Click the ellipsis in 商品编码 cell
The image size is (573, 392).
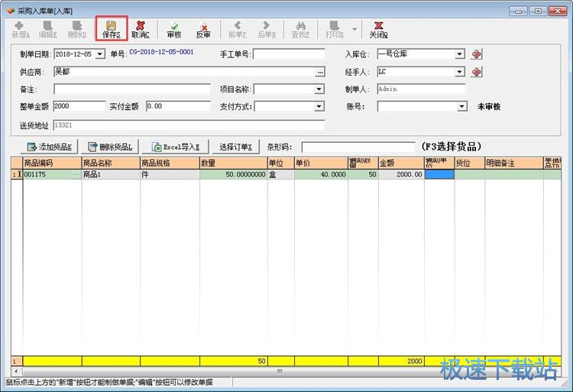click(76, 175)
